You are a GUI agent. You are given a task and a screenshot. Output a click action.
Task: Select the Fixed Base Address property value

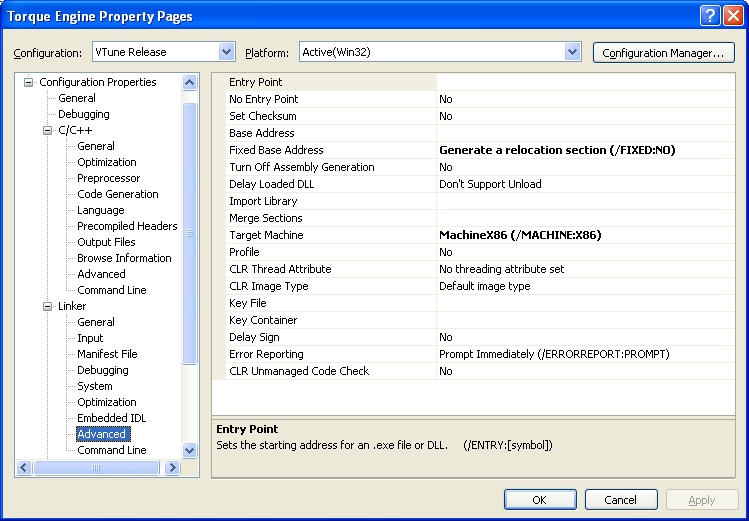(x=557, y=150)
